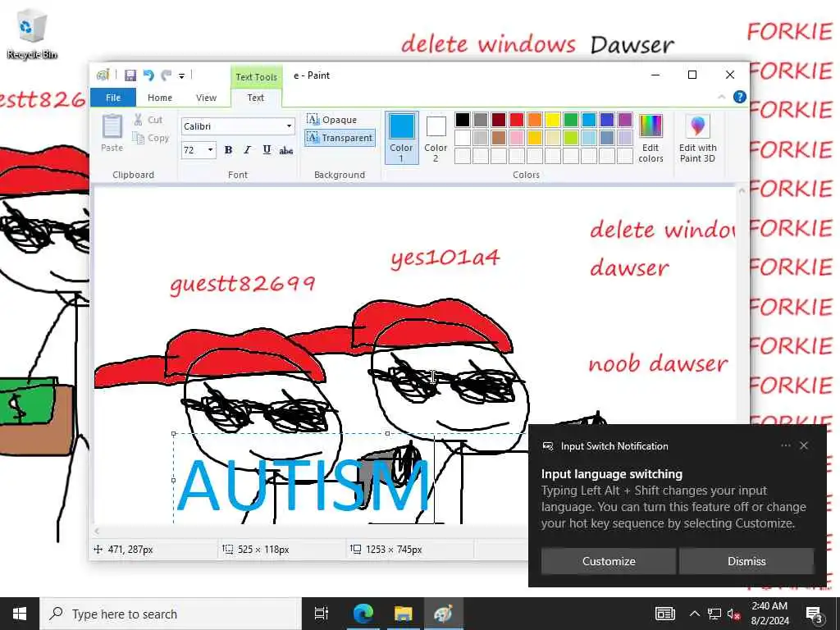The width and height of the screenshot is (840, 630).
Task: Pick the red color swatch
Action: click(517, 120)
